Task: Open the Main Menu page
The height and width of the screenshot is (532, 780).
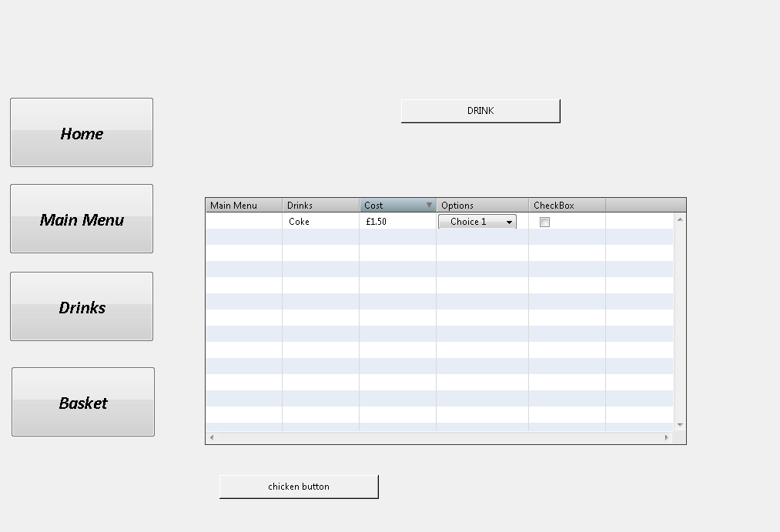Action: (x=82, y=219)
